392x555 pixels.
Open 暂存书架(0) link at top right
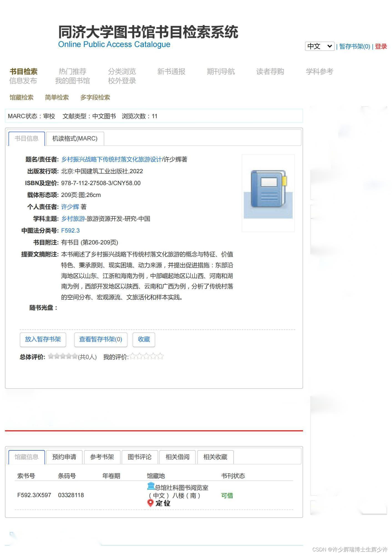355,46
